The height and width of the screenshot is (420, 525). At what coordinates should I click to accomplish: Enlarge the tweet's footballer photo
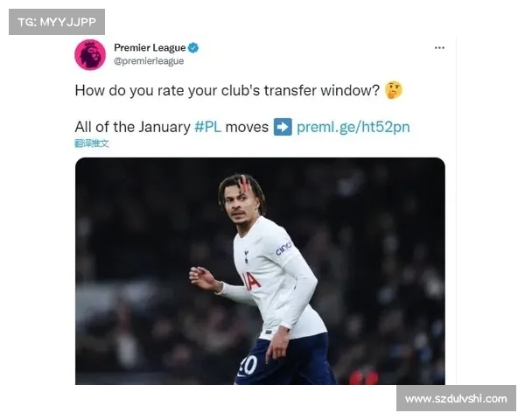(x=260, y=271)
